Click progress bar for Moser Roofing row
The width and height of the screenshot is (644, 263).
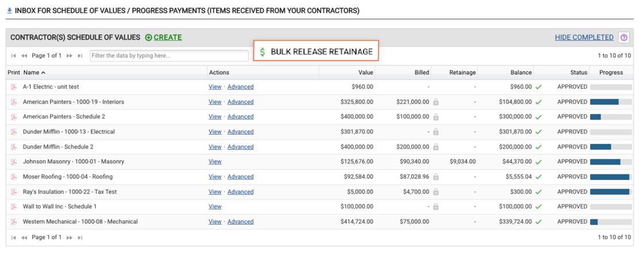[610, 177]
